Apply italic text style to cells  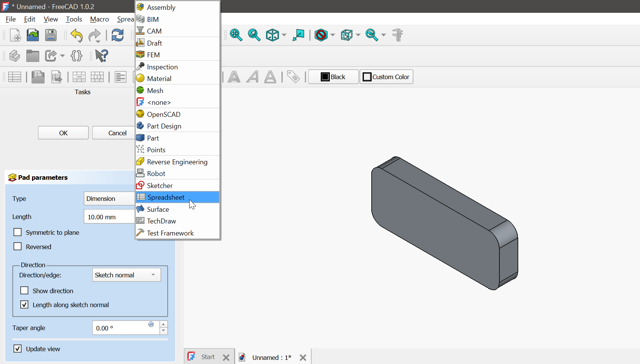(x=252, y=77)
